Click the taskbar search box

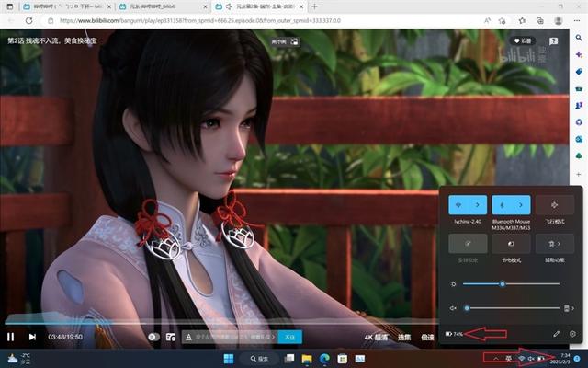point(259,359)
